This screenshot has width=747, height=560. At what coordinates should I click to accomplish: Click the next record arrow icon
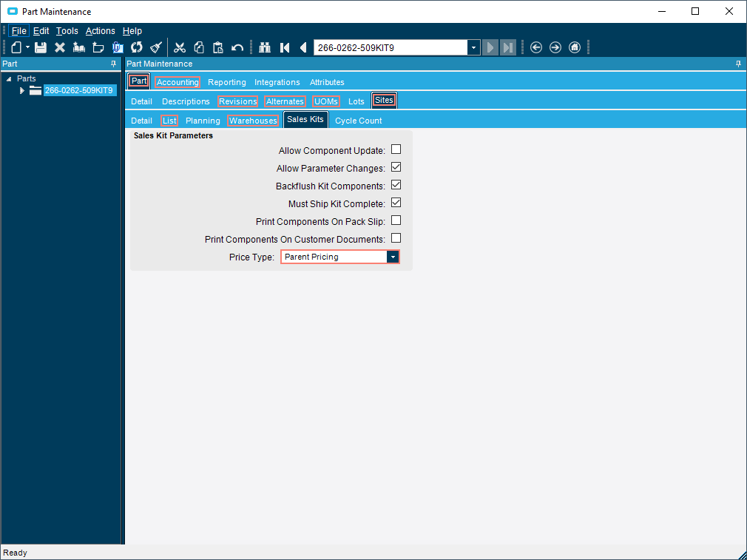[490, 47]
